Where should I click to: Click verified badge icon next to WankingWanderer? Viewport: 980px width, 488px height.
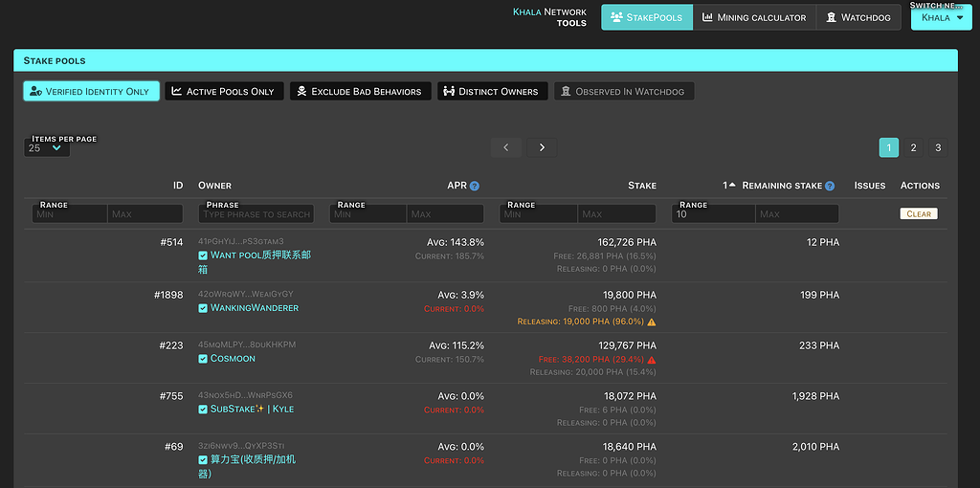point(203,308)
